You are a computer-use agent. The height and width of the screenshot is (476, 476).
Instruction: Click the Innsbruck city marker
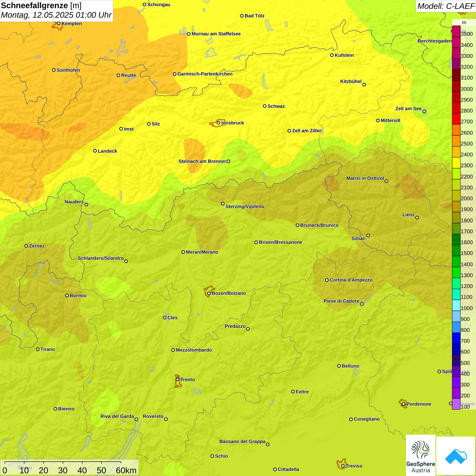click(x=219, y=123)
